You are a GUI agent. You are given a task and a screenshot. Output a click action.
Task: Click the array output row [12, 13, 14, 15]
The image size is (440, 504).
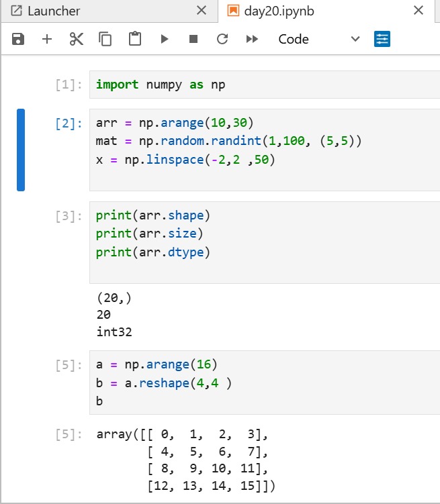212,486
